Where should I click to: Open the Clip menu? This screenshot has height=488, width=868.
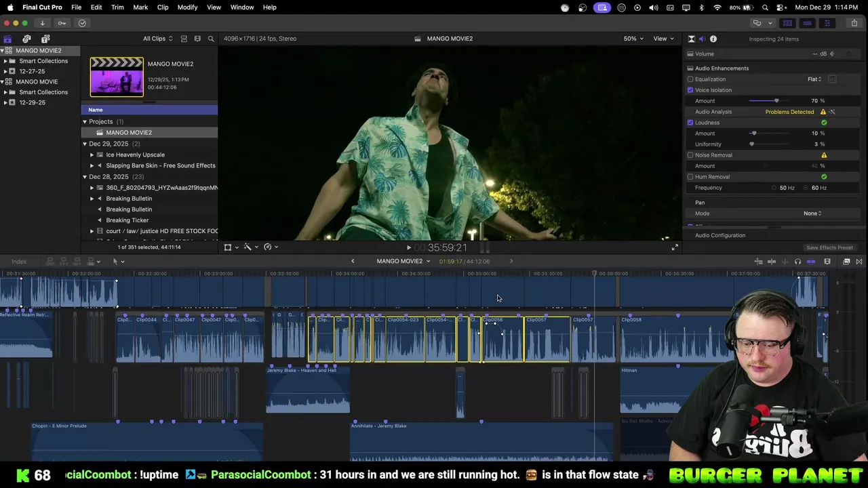(163, 7)
